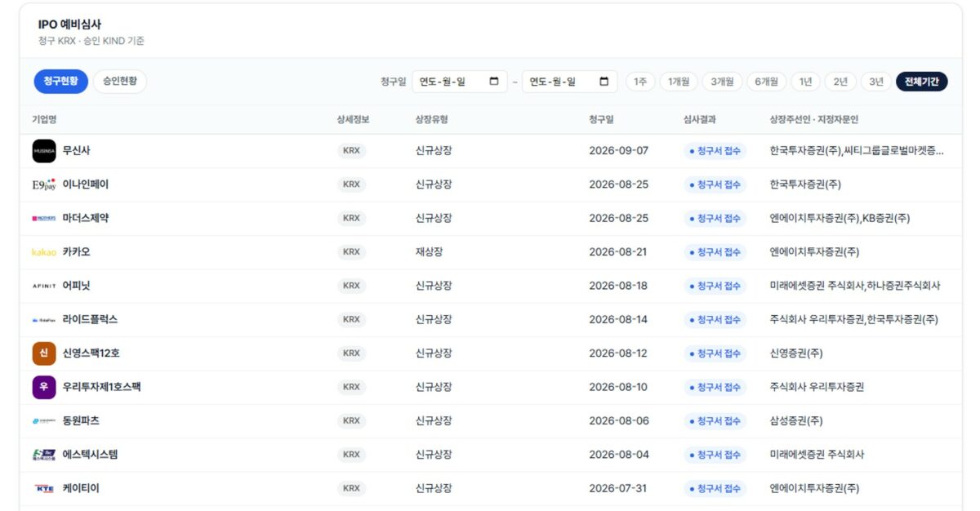The image size is (980, 511).
Task: Click the 무신사 company logo icon
Action: coord(44,151)
